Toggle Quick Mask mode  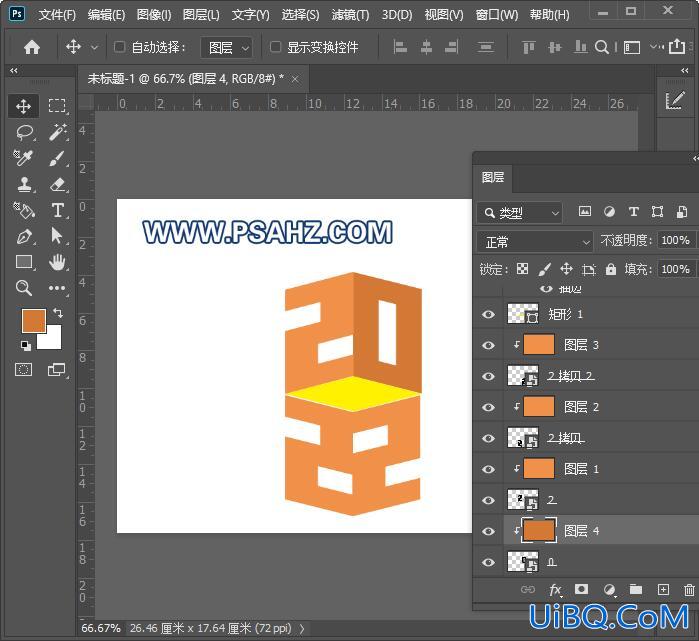pos(23,370)
